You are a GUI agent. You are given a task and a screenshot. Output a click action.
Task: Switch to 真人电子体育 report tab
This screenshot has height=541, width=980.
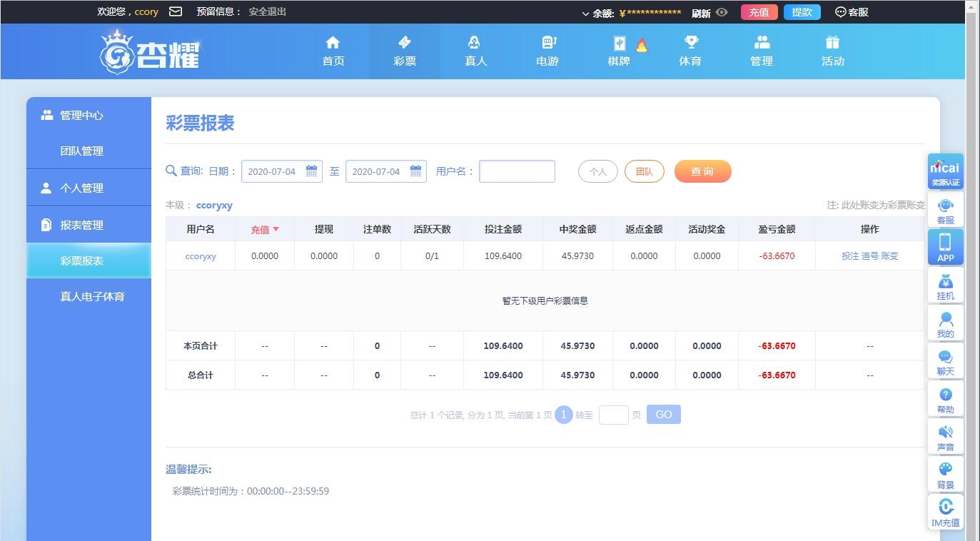coord(92,296)
